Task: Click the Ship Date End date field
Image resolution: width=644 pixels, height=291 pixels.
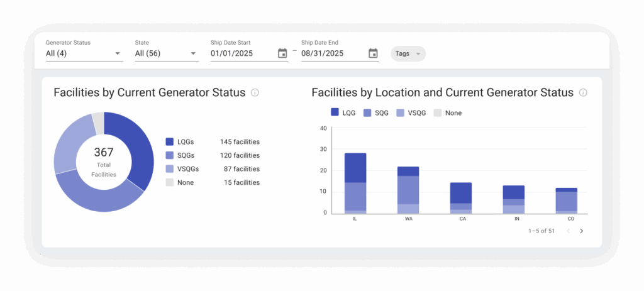Action: point(333,53)
